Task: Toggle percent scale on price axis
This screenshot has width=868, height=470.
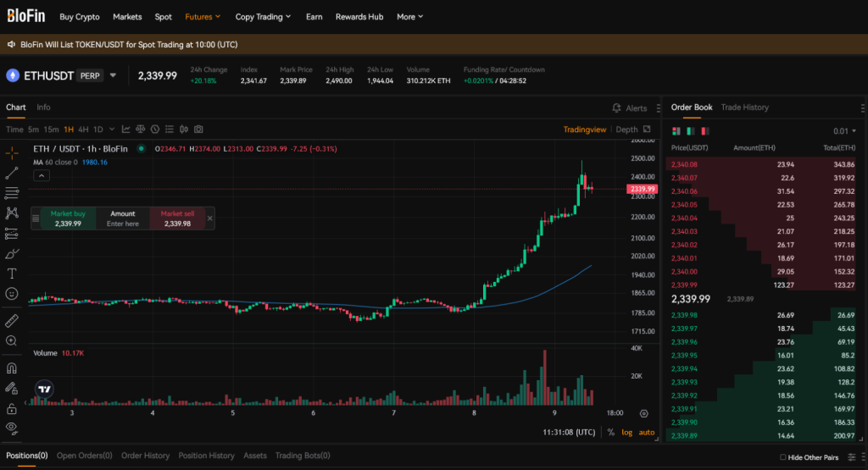Action: click(x=610, y=433)
